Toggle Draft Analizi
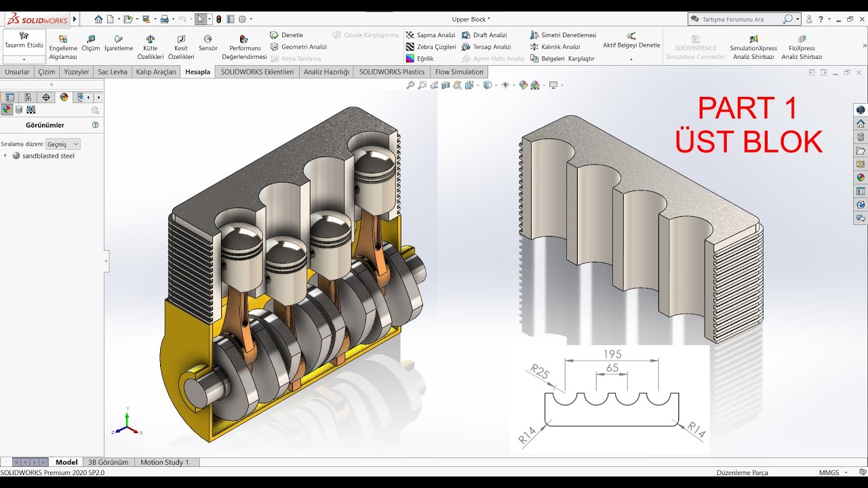 coord(484,35)
